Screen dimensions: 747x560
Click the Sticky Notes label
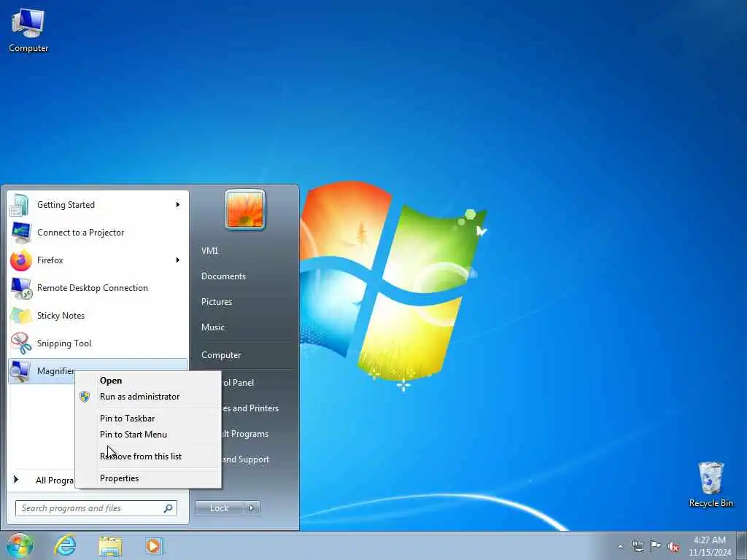61,316
